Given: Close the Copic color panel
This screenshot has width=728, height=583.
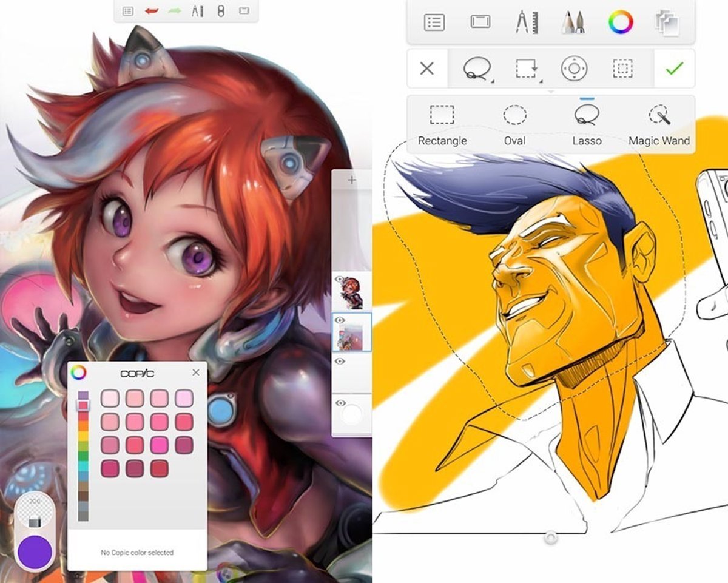Looking at the screenshot, I should coord(195,372).
